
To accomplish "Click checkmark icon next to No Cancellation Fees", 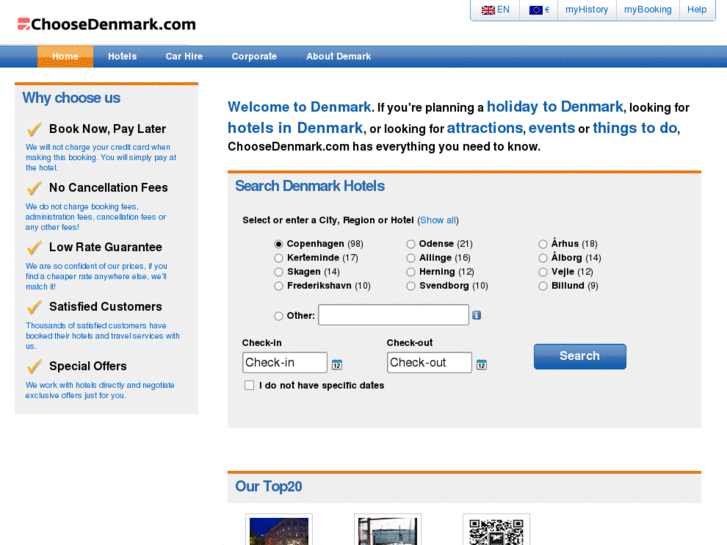I will pyautogui.click(x=34, y=188).
